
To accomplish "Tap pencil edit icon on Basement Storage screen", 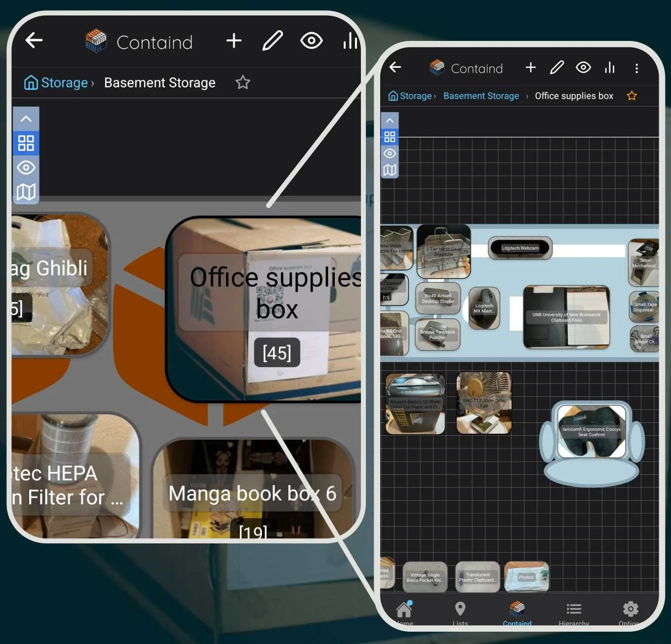I will click(x=272, y=40).
